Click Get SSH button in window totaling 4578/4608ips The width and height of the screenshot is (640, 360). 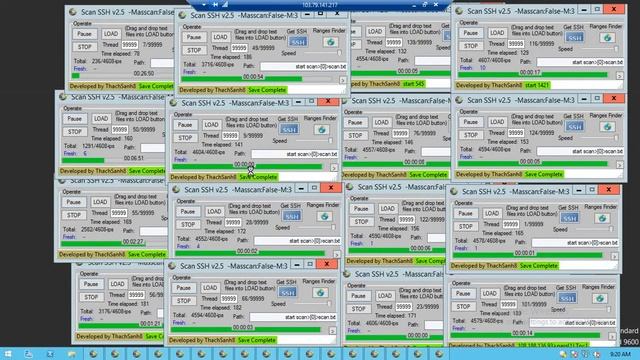pos(570,218)
